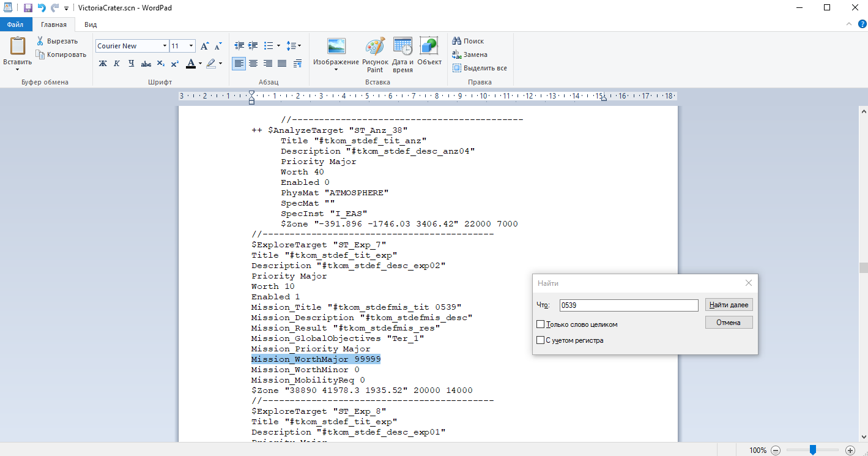The image size is (868, 456).
Task: Click the right indent marker on the ruler
Action: tap(603, 98)
